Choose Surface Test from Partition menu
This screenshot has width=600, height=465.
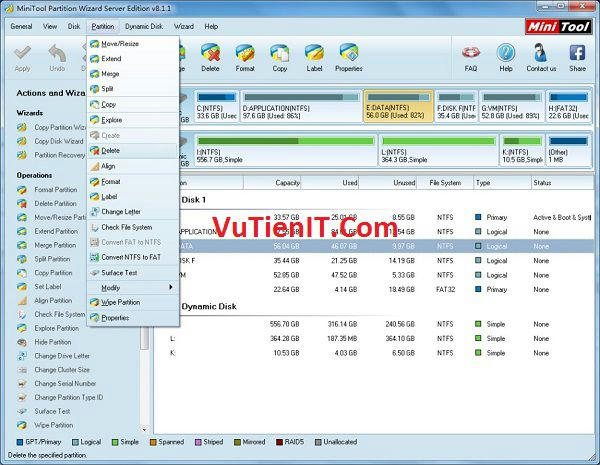[x=133, y=272]
